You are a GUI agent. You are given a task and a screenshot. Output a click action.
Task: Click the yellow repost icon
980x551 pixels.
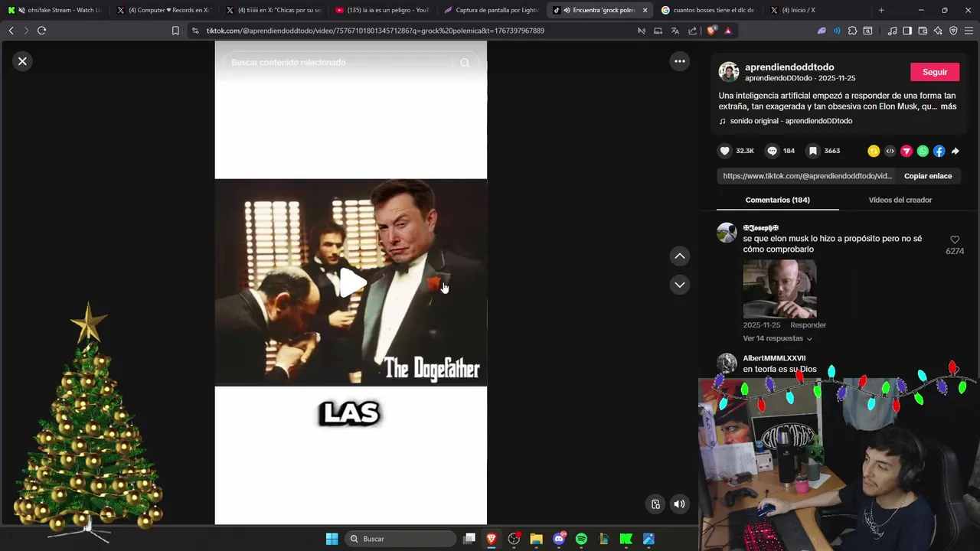(x=874, y=152)
